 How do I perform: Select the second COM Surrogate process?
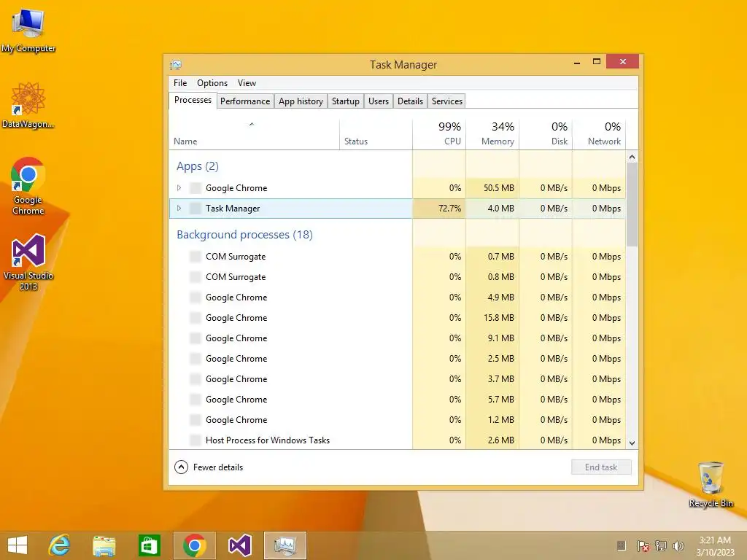(x=398, y=277)
